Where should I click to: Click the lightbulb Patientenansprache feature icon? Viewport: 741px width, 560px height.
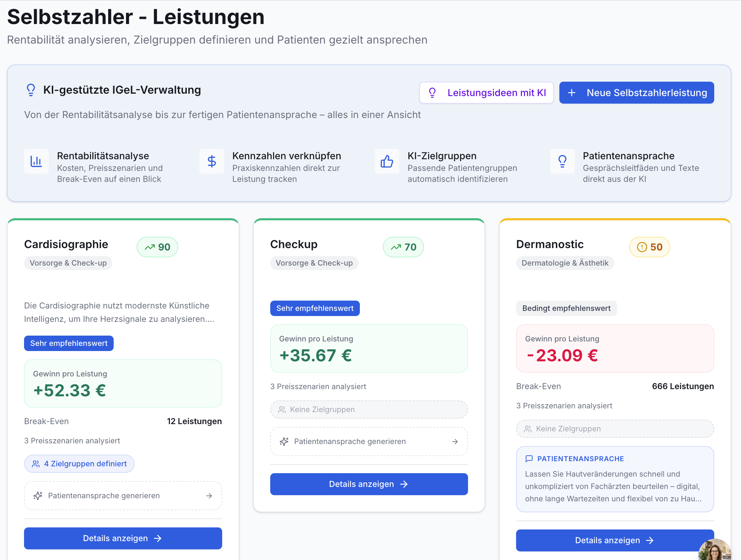[x=562, y=161]
